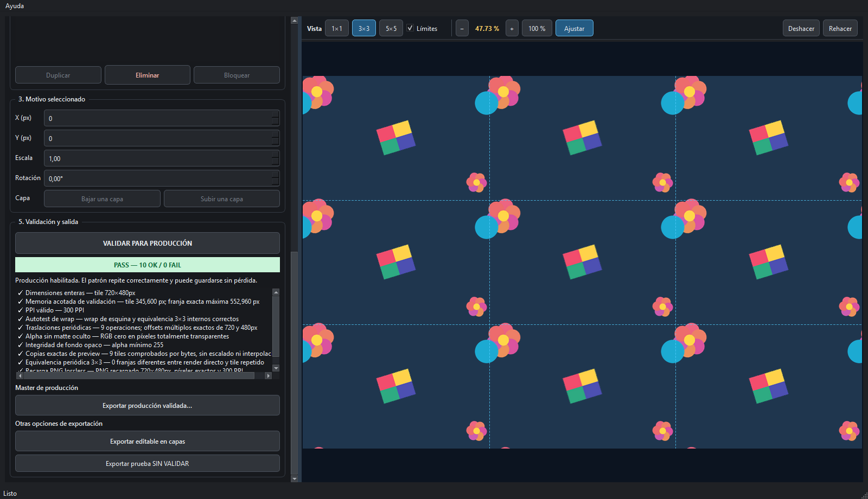868x499 pixels.
Task: Click the left panel scroll-down arrow
Action: click(295, 479)
